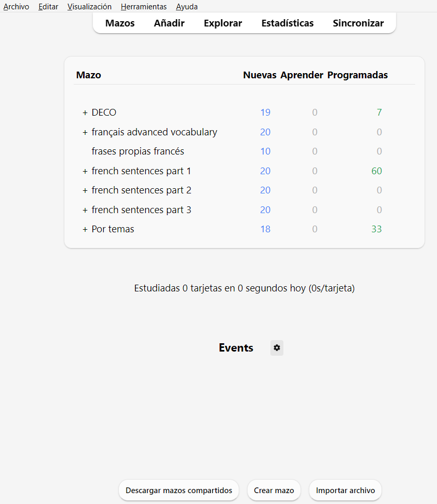Open the Estadísticas tab

click(x=288, y=23)
